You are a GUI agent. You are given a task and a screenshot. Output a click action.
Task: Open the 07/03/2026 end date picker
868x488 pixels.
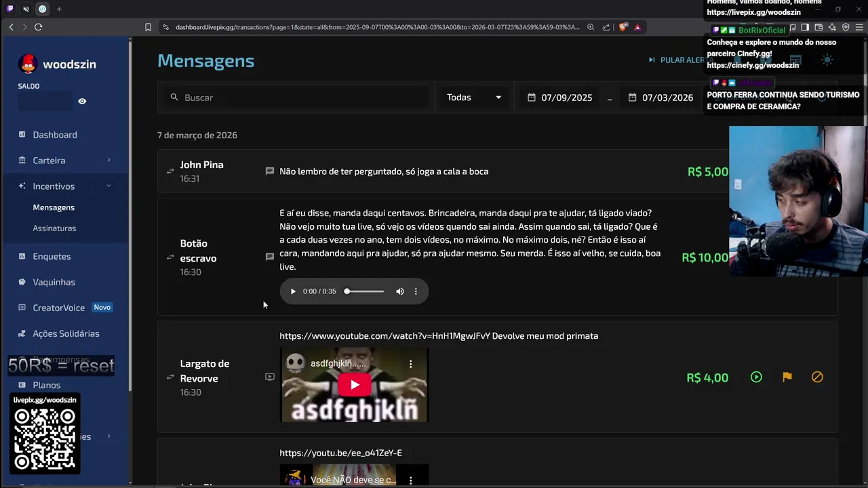(661, 98)
